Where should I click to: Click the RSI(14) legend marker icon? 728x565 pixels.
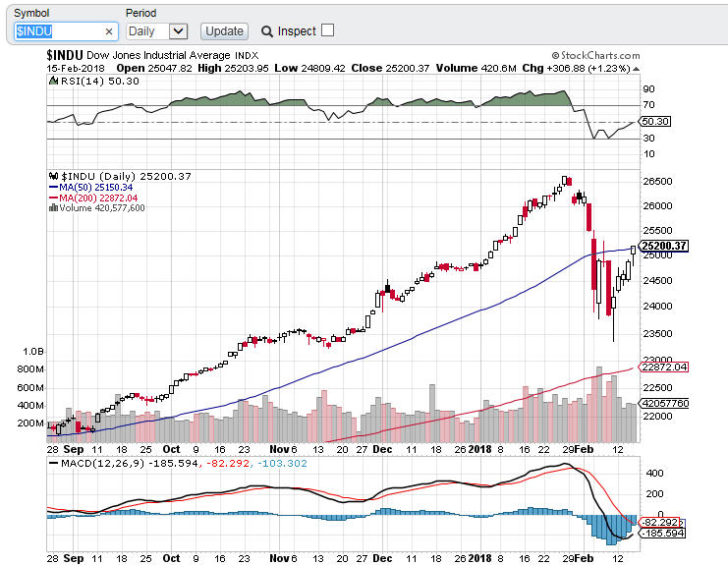pos(52,82)
